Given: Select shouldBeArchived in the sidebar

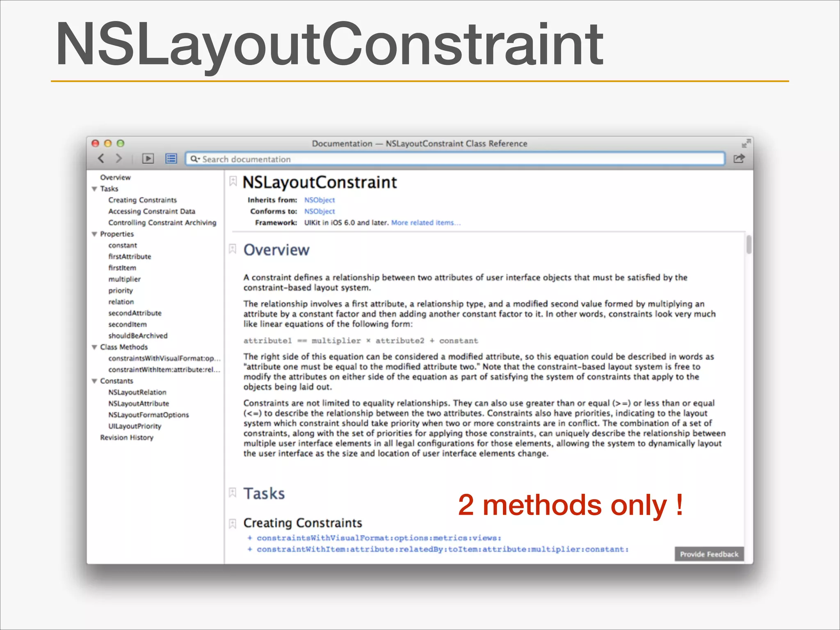Looking at the screenshot, I should pyautogui.click(x=138, y=336).
